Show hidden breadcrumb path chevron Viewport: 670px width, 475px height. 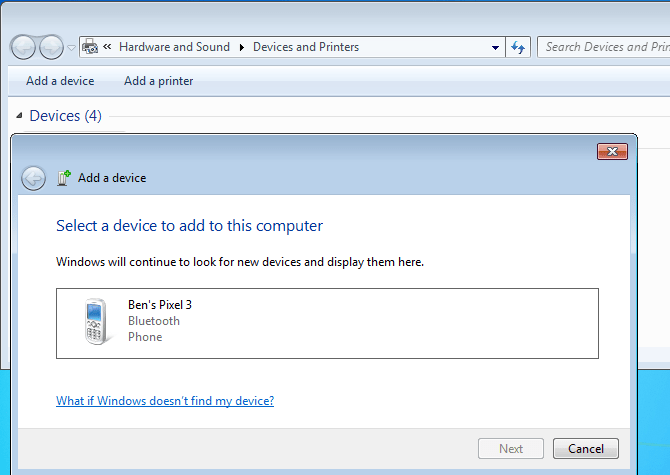coord(107,47)
